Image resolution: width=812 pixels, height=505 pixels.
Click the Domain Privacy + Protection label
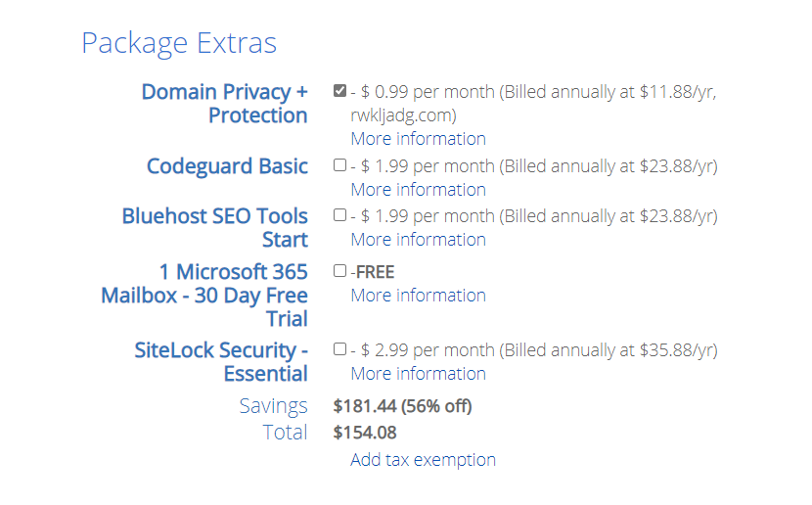pos(224,104)
